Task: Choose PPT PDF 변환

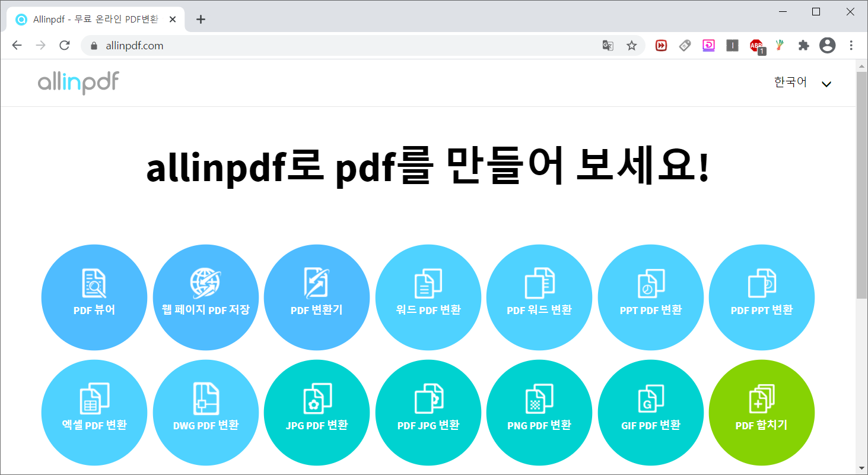Action: click(x=651, y=297)
